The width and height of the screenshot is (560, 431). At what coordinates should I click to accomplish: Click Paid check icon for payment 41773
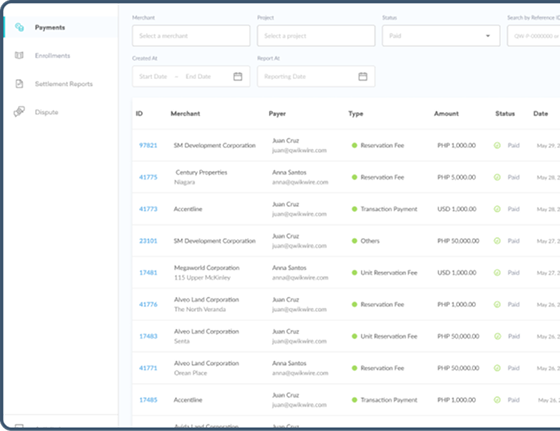[497, 209]
